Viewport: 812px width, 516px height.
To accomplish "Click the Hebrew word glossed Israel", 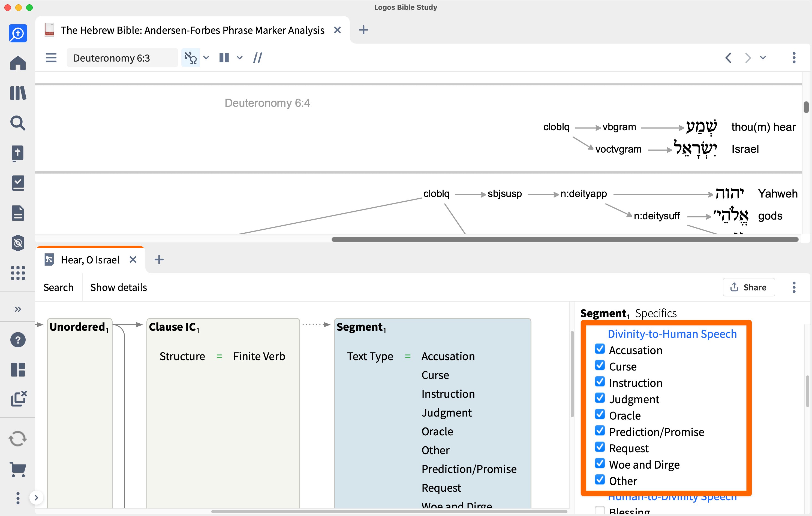I will tap(695, 149).
